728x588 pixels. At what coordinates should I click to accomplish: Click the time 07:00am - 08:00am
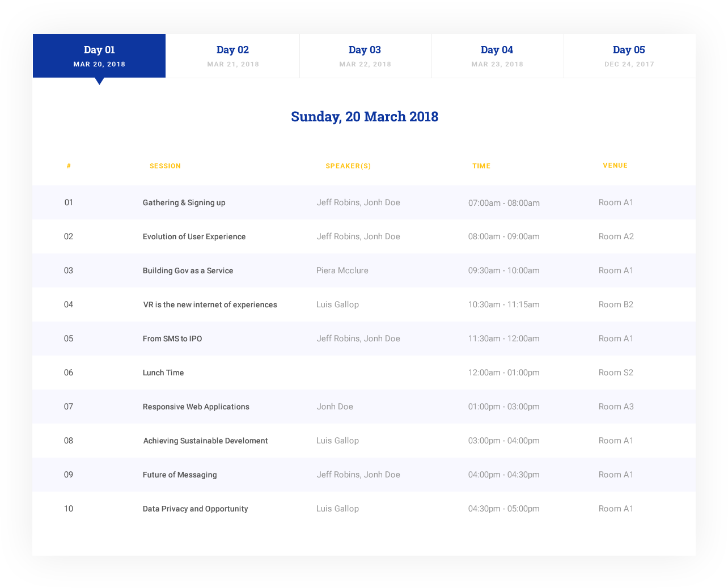[x=504, y=202]
